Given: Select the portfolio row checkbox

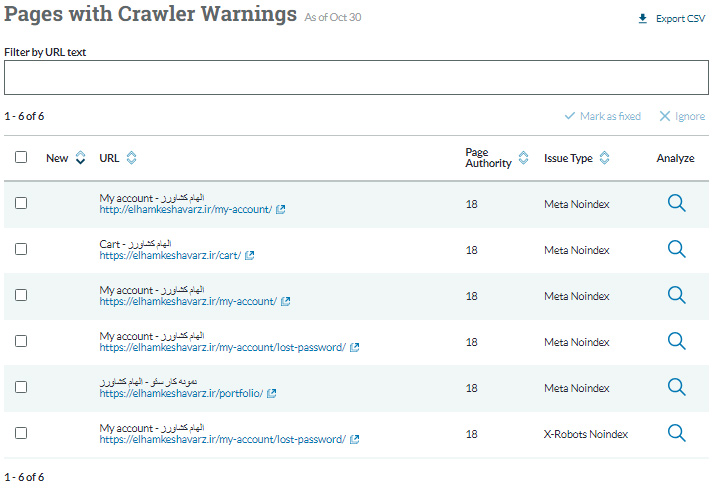Looking at the screenshot, I should point(21,387).
